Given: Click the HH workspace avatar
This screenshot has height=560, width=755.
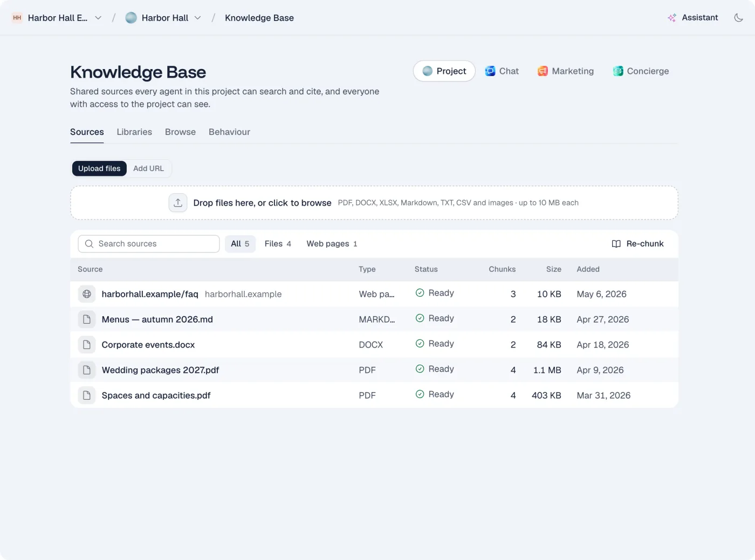Looking at the screenshot, I should 17,18.
